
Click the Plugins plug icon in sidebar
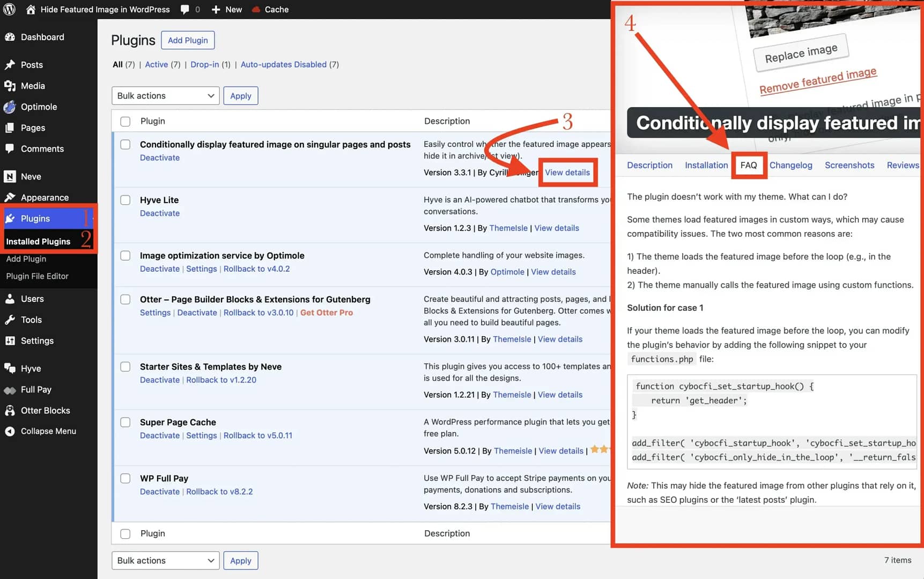pos(10,218)
